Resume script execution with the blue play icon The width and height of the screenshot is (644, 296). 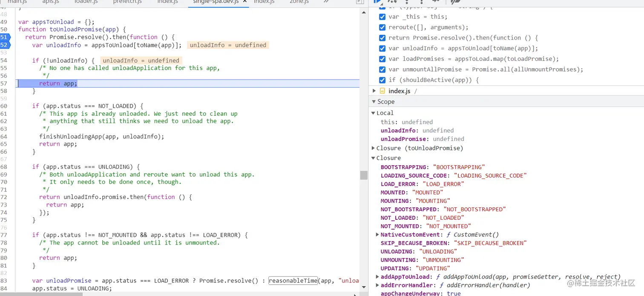pyautogui.click(x=377, y=2)
